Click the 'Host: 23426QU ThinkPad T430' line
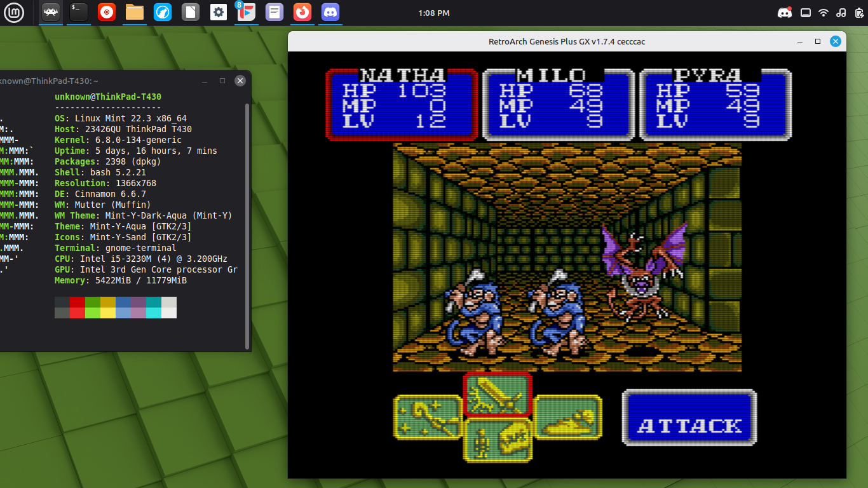 coord(123,129)
